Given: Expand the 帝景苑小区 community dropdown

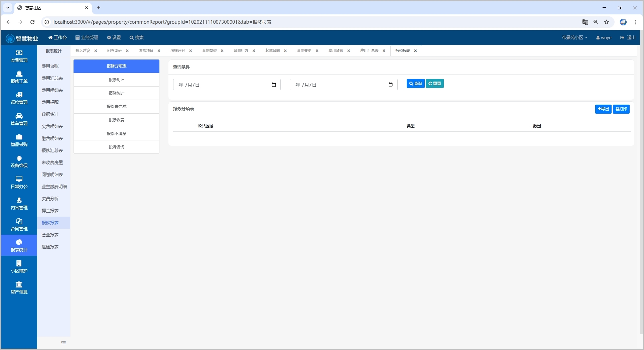Looking at the screenshot, I should pyautogui.click(x=574, y=38).
